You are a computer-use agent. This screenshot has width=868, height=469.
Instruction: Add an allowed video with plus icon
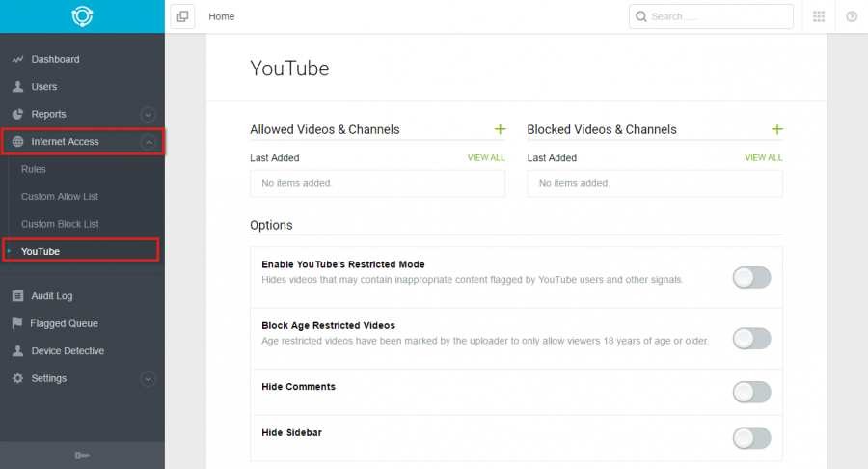coord(500,129)
